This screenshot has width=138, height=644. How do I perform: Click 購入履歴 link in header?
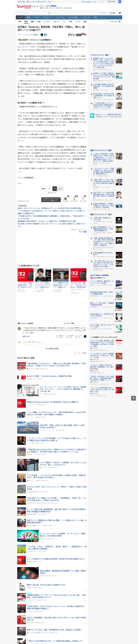tap(112, 13)
